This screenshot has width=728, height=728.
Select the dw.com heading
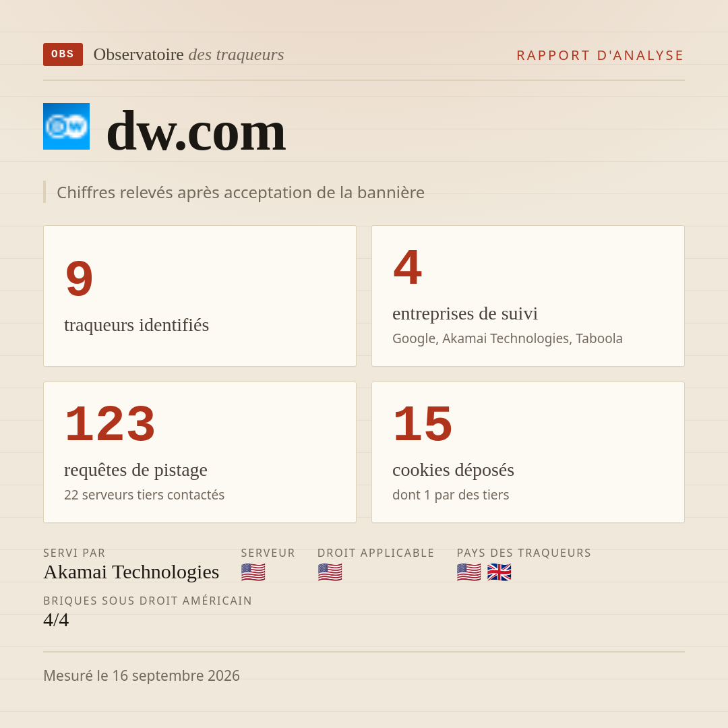coord(196,131)
